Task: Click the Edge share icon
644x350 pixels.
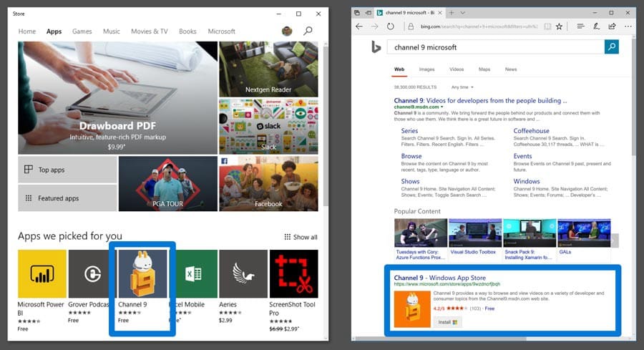Action: coord(612,26)
